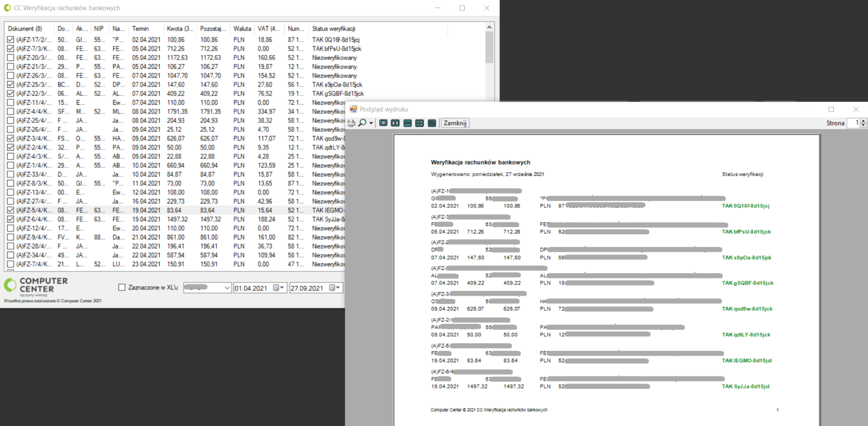Show one page layout in preview
868x426 pixels.
point(383,123)
